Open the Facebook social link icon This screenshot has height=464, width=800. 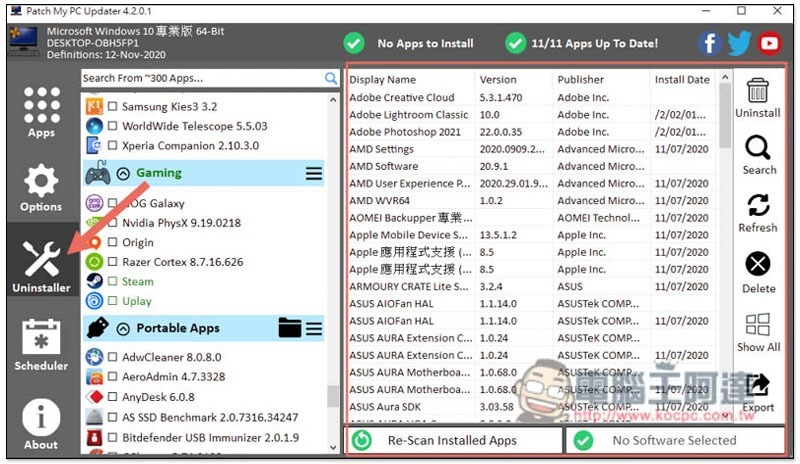click(709, 43)
